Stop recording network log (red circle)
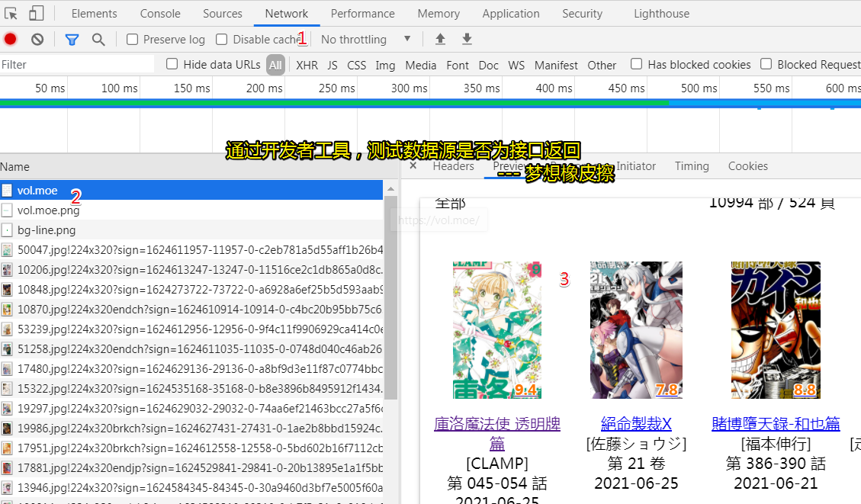Image resolution: width=861 pixels, height=504 pixels. (11, 39)
